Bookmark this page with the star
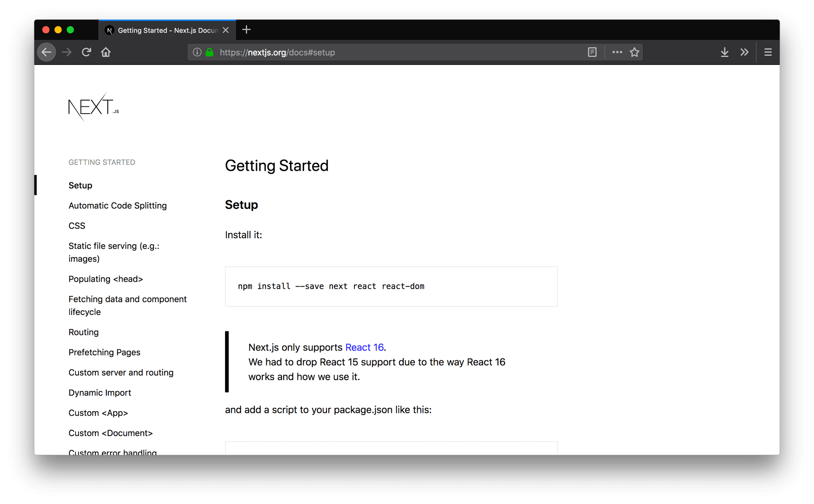This screenshot has height=504, width=814. [x=634, y=52]
